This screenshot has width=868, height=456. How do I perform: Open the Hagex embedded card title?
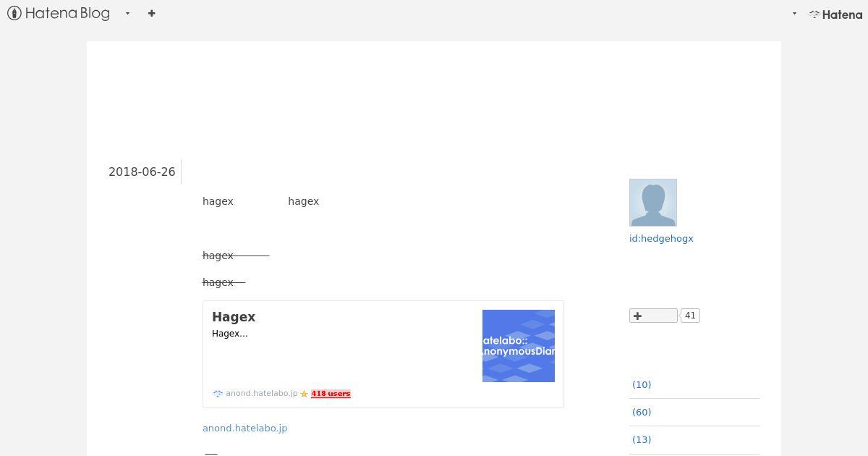234,317
